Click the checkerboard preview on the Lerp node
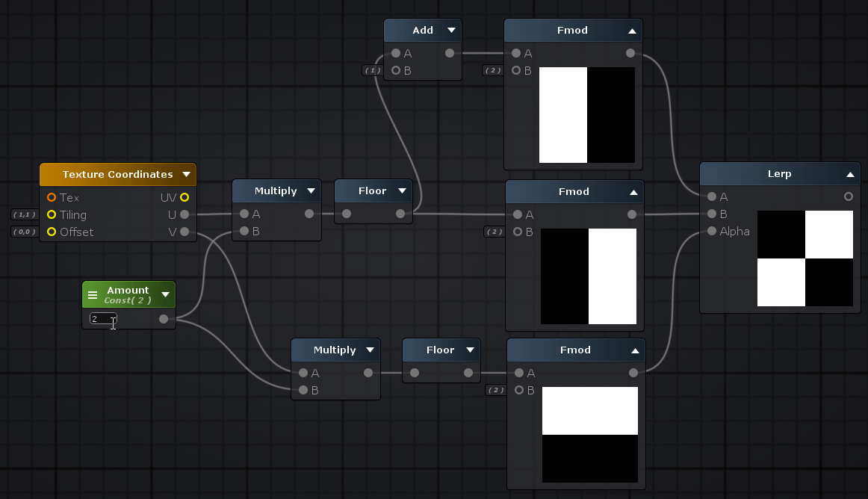Viewport: 868px width, 499px height. [x=805, y=258]
